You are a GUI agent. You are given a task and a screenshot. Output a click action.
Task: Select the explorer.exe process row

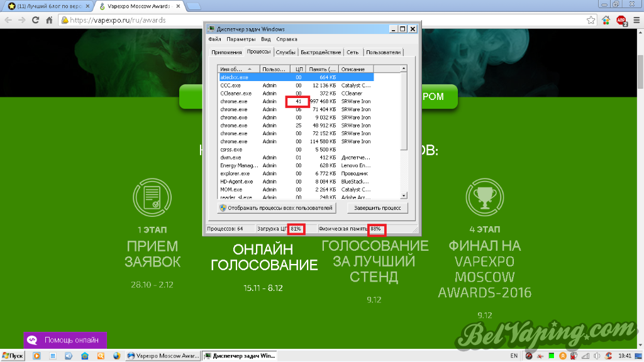pos(296,173)
